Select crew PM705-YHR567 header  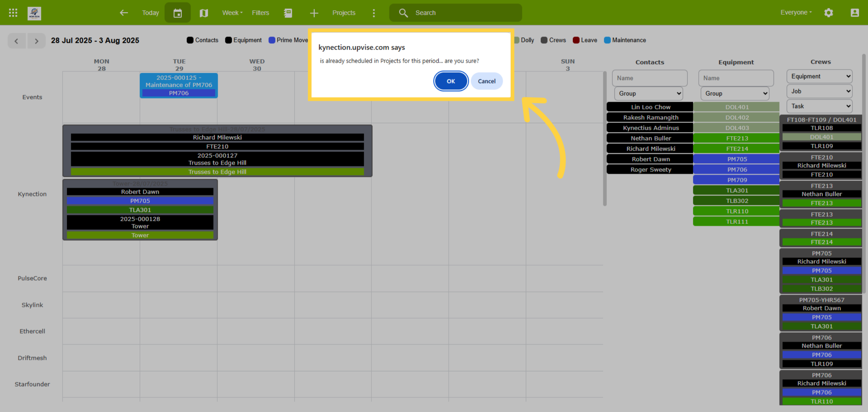point(821,300)
